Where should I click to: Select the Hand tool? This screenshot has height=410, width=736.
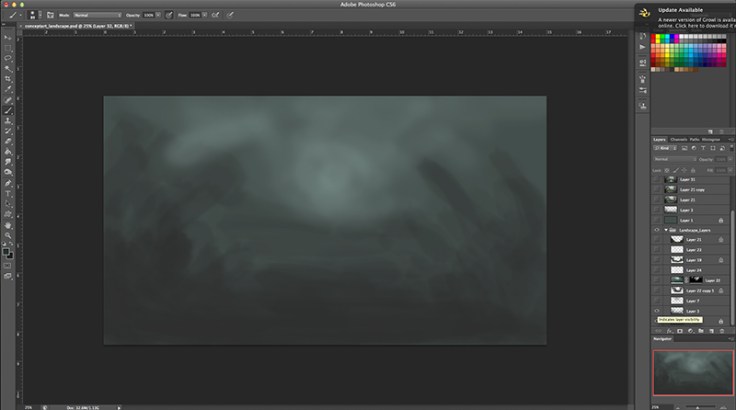8,225
